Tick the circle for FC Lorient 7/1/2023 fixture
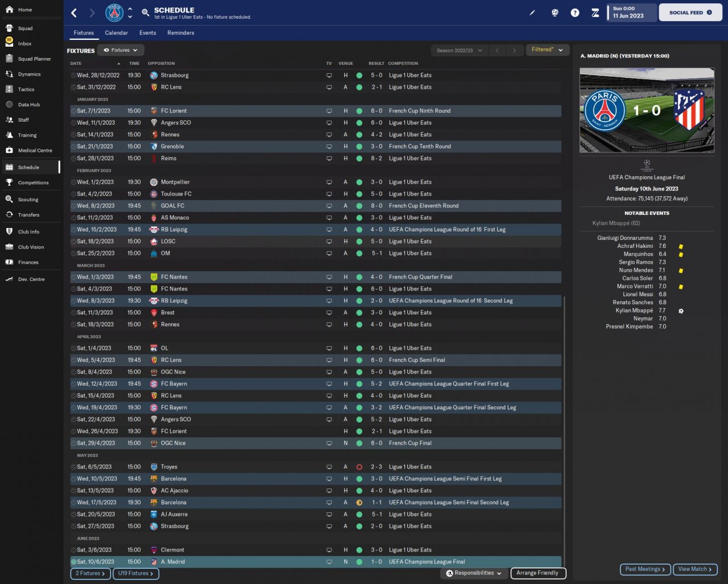Viewport: 728px width, 584px height. tap(73, 111)
